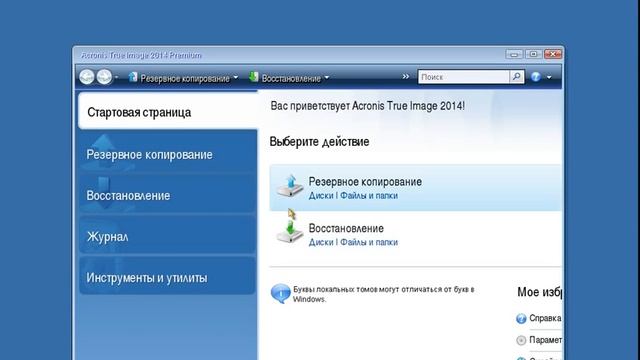Open Инструменты и утилиты in sidebar
Viewport: 640px width, 360px height.
pyautogui.click(x=168, y=277)
